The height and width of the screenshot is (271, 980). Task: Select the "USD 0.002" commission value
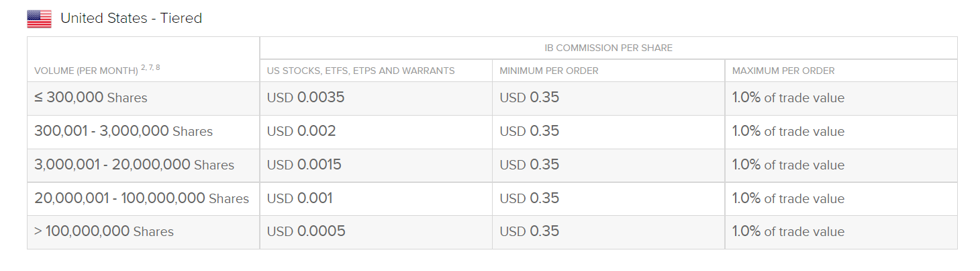point(301,131)
